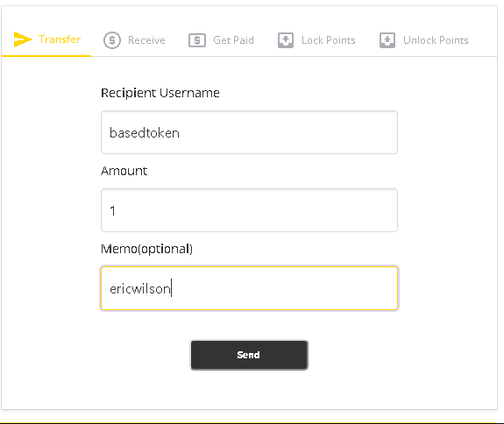Switch to the Receive tab
Image resolution: width=504 pixels, height=424 pixels.
pos(134,40)
